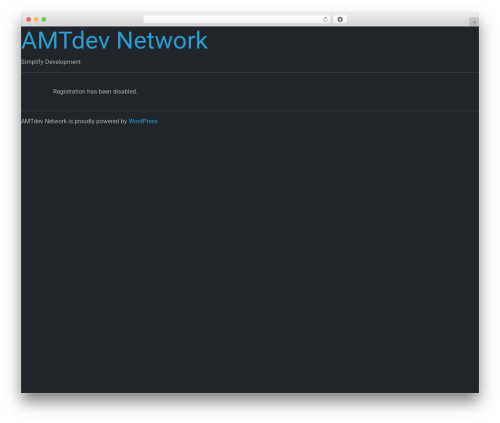The height and width of the screenshot is (423, 500).
Task: Add a new tab with the plus button
Action: (474, 22)
